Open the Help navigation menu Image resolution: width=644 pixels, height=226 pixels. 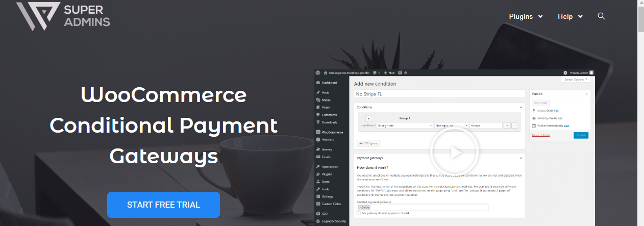tap(570, 16)
